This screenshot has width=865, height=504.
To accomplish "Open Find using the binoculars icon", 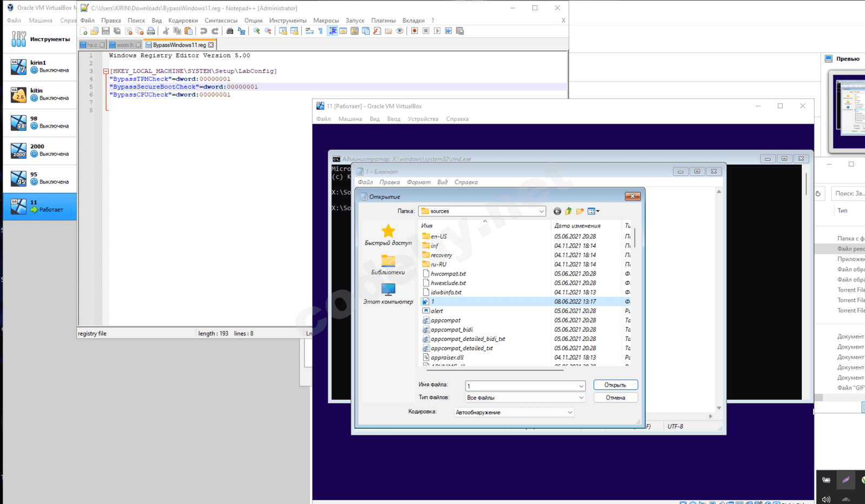I will coord(230,31).
